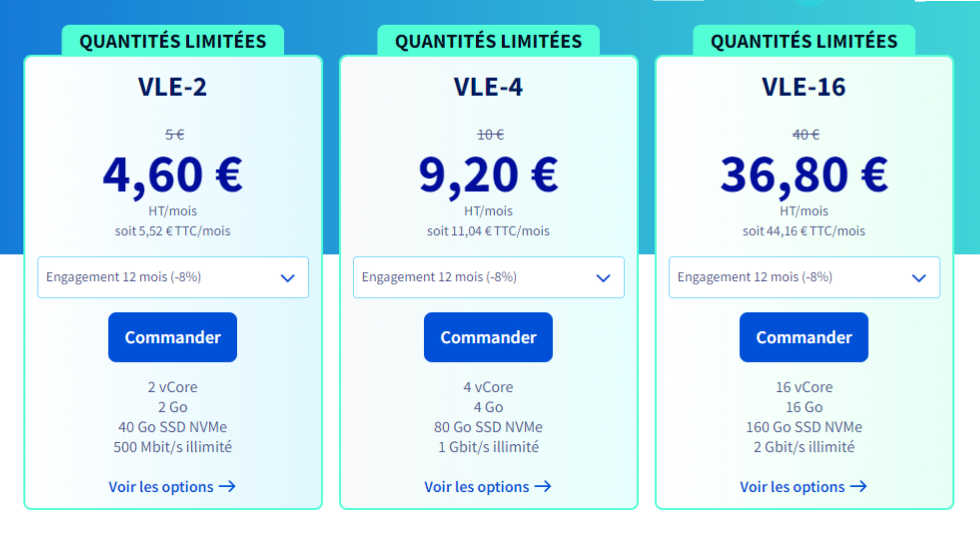
Task: Follow "Voir les options" link for VLE-4
Action: [476, 487]
